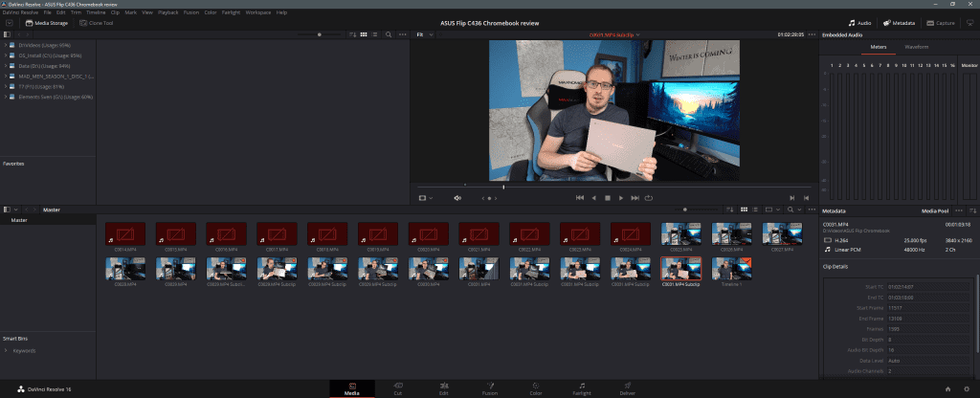Play clip in reverse

point(593,198)
